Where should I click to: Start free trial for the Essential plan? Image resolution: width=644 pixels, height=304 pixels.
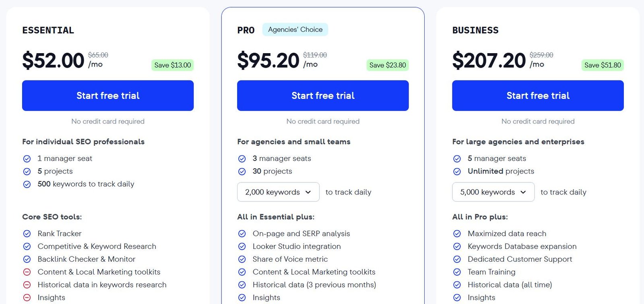click(x=108, y=95)
